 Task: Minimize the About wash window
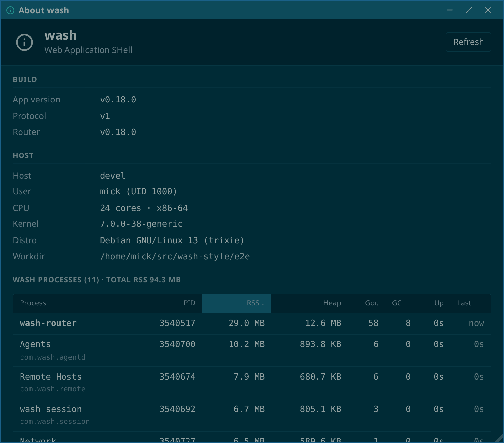(x=450, y=10)
